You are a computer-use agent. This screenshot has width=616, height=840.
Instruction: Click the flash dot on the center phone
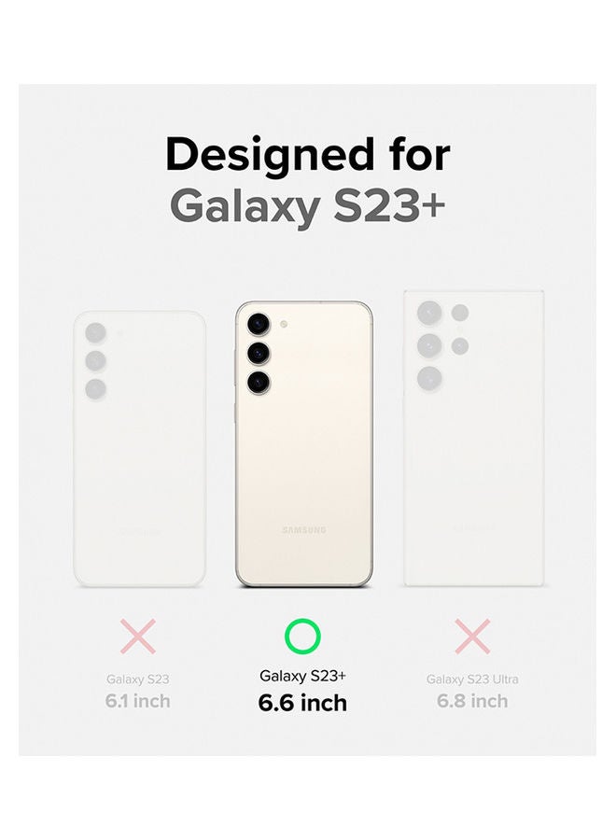[283, 325]
